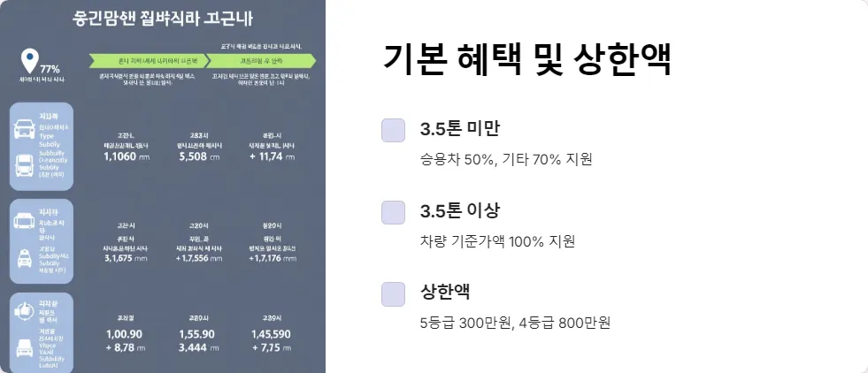
Task: Select the taxi icon in third panel
Action: point(24,259)
